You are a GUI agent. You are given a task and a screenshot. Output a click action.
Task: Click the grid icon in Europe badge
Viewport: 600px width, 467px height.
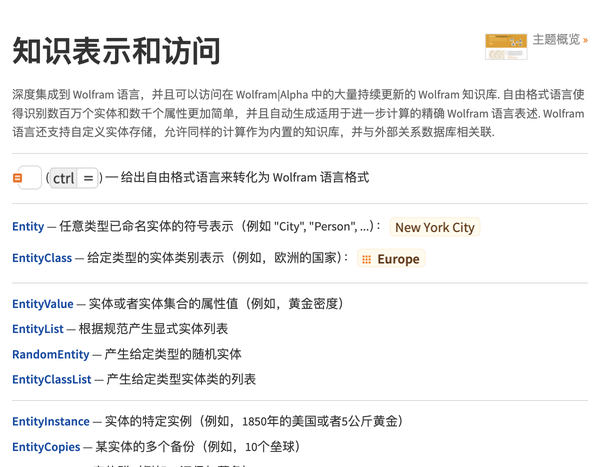366,260
